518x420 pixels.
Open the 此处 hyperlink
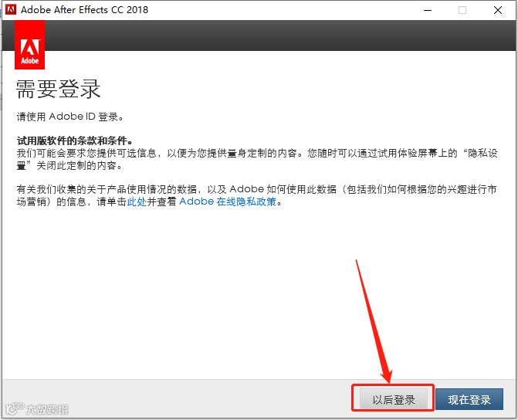137,202
